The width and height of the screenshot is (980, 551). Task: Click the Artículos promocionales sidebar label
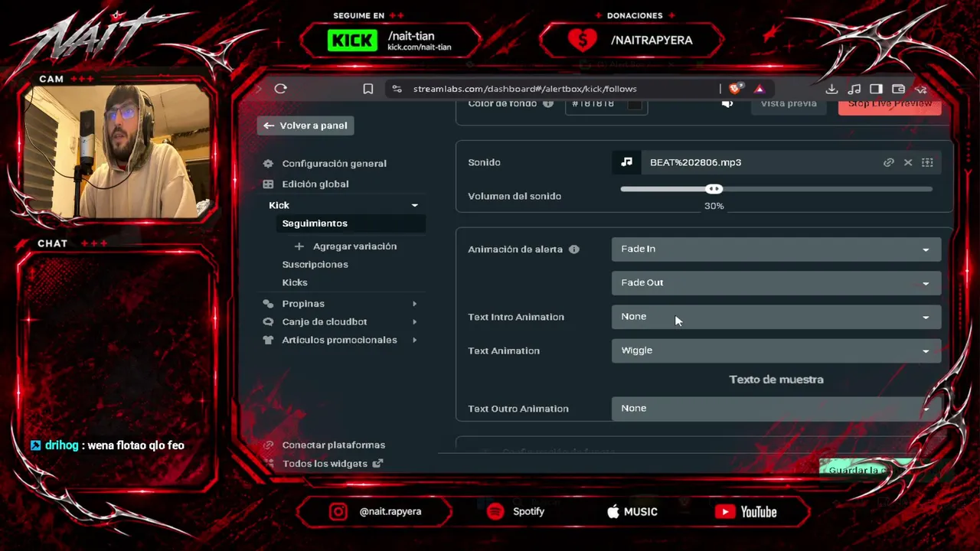[339, 341]
